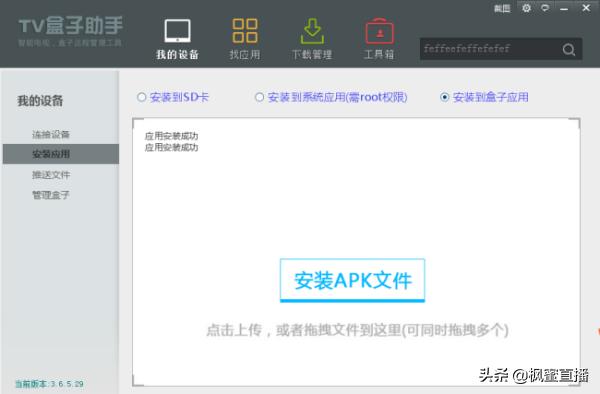Click the 截图 screenshot button
The height and width of the screenshot is (394, 600).
(x=502, y=8)
